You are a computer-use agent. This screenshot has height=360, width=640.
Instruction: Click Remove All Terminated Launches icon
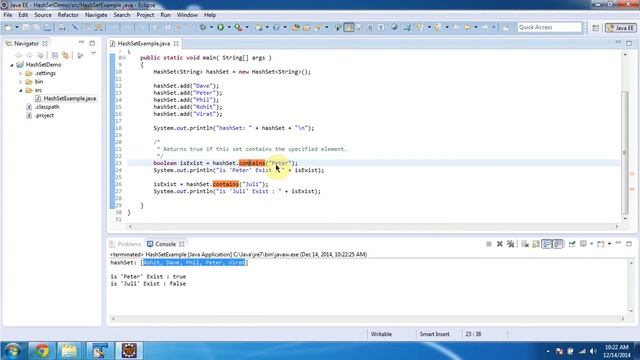(x=510, y=244)
